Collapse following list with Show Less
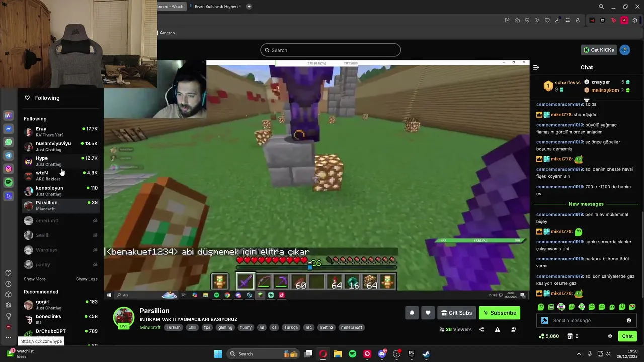The width and height of the screenshot is (644, 362). coord(87,279)
